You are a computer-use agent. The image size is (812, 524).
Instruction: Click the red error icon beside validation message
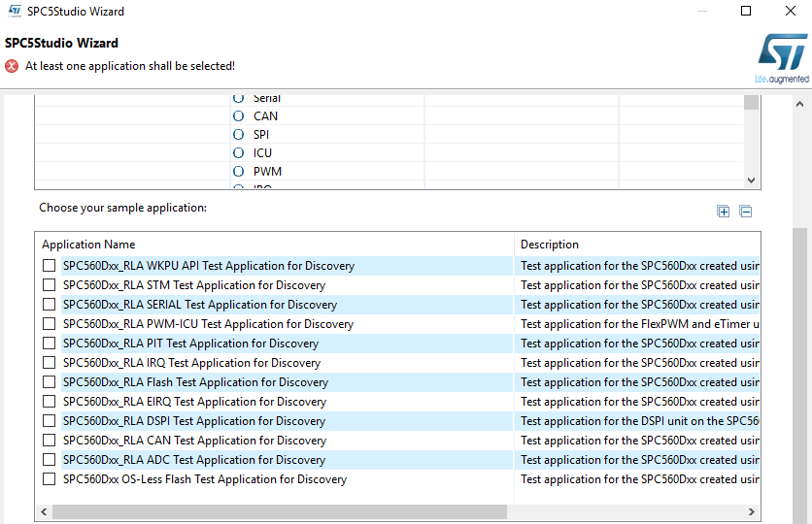(12, 66)
